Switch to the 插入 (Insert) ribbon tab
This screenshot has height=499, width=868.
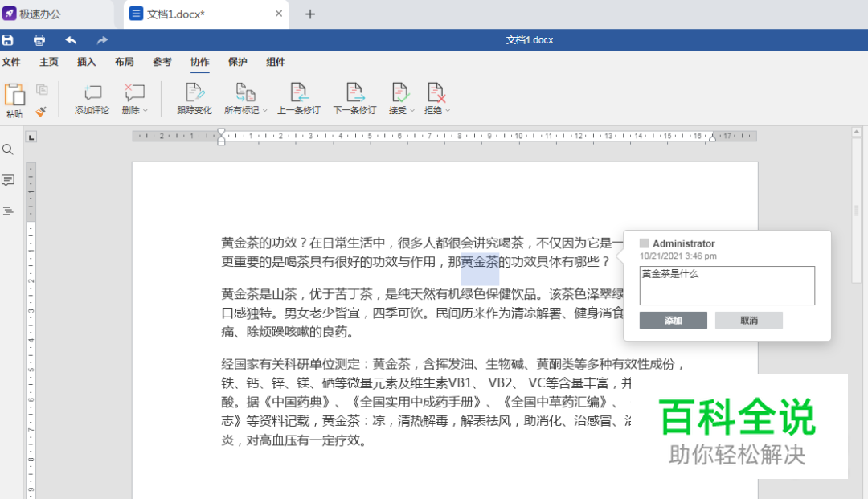point(86,62)
